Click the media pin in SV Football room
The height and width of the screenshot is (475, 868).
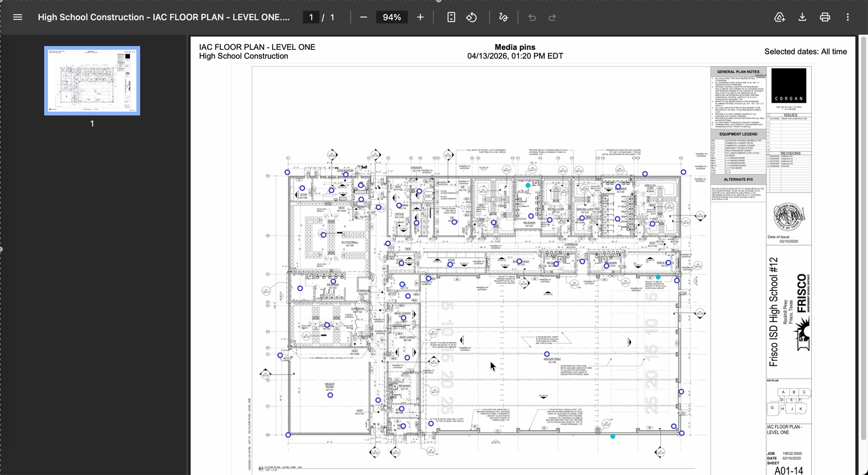pos(324,235)
